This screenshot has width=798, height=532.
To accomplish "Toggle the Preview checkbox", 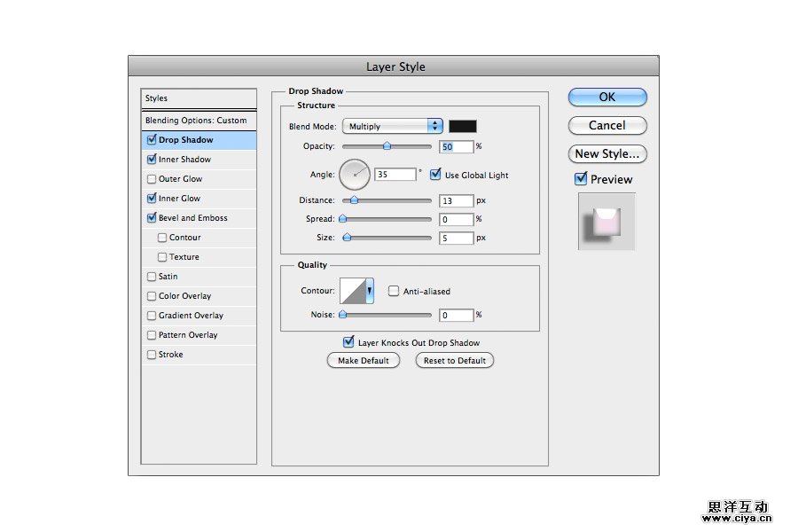I will click(x=582, y=179).
